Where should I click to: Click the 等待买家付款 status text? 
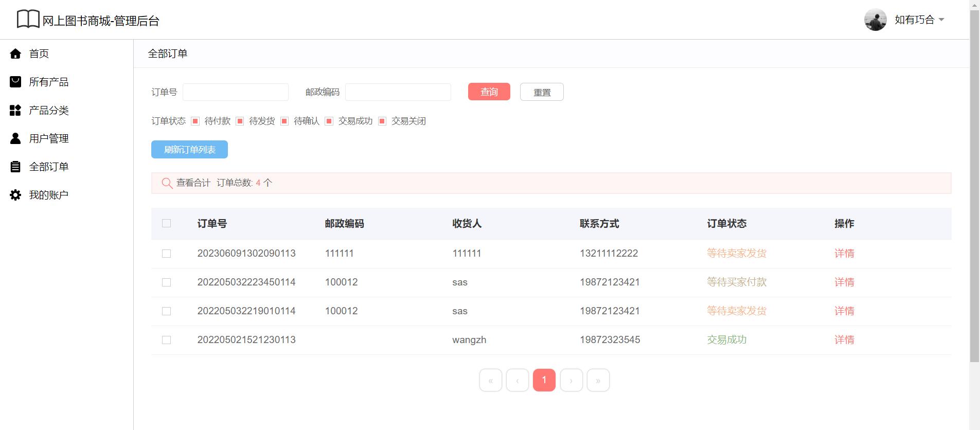point(737,282)
